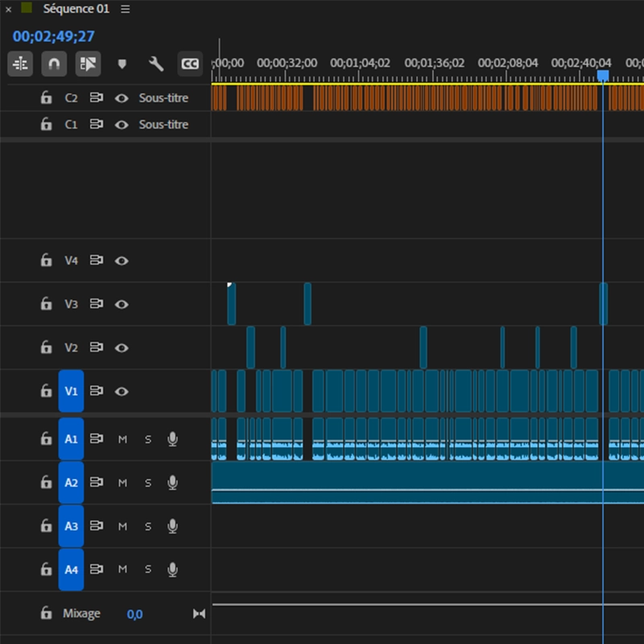This screenshot has height=644, width=644.
Task: Solo audio track A1
Action: [x=148, y=439]
